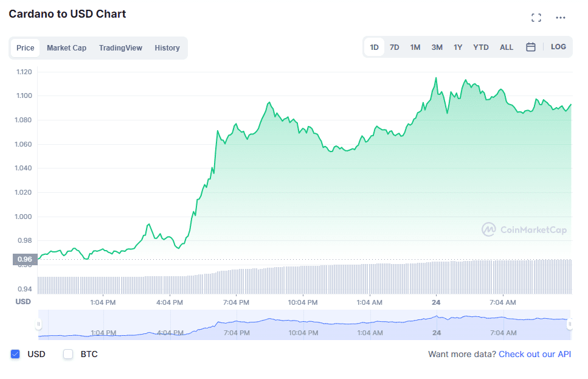The height and width of the screenshot is (379, 588).
Task: Enable the BTC checkbox
Action: point(68,354)
